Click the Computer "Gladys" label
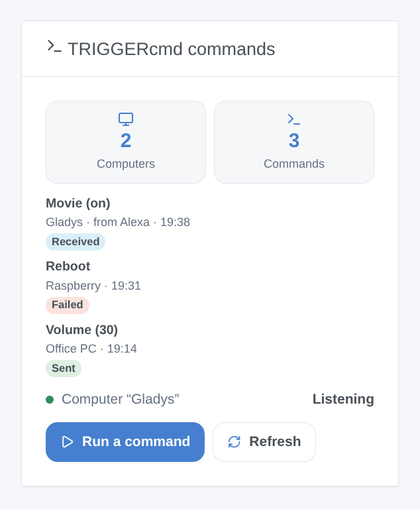 (121, 399)
